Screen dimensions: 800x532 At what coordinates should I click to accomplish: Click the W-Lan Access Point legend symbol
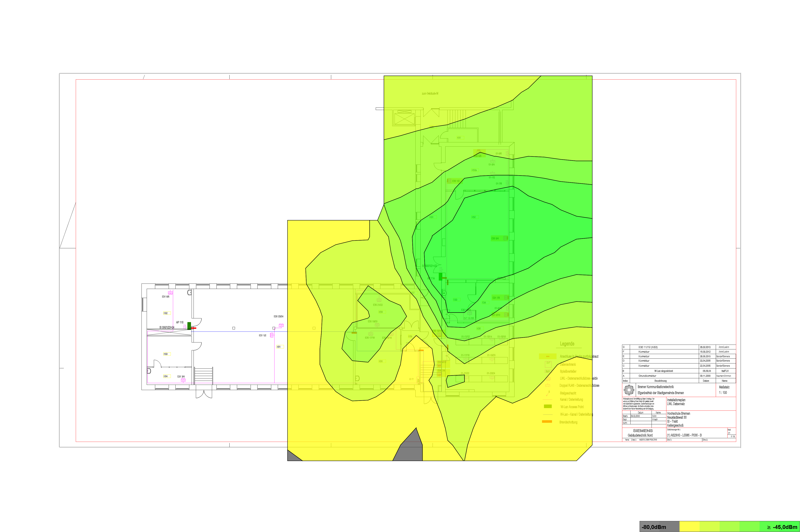click(x=548, y=406)
